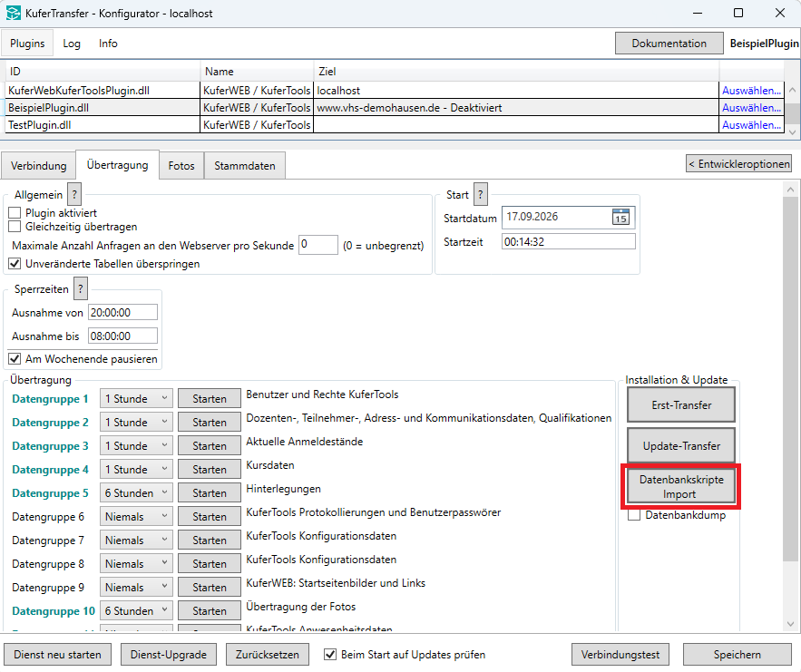Toggle Am Wochenende pausieren checkbox
The width and height of the screenshot is (801, 672).
pos(15,358)
